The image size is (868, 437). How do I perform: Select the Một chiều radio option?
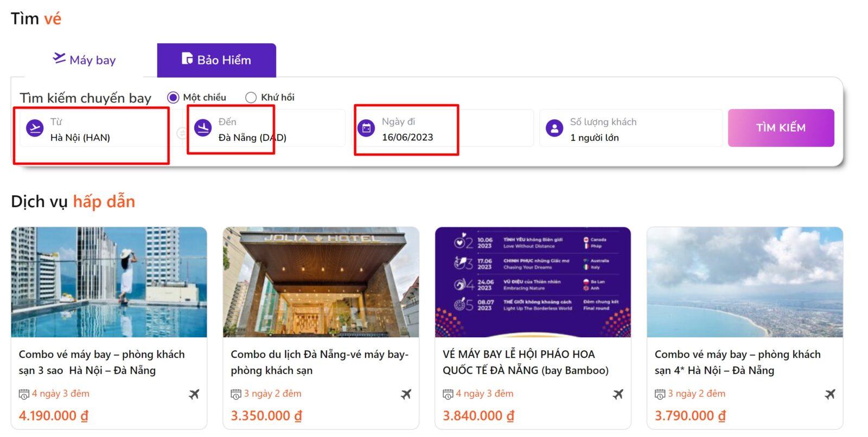click(x=173, y=98)
